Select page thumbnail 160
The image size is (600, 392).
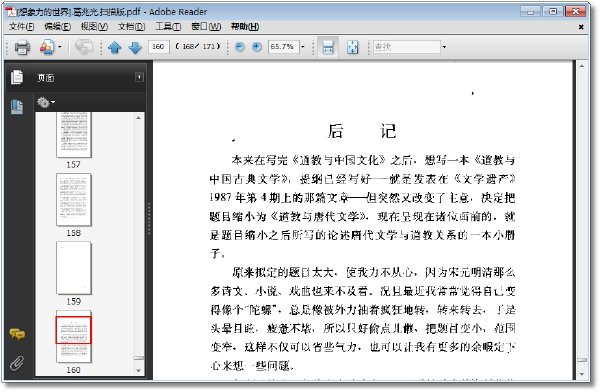[x=74, y=336]
